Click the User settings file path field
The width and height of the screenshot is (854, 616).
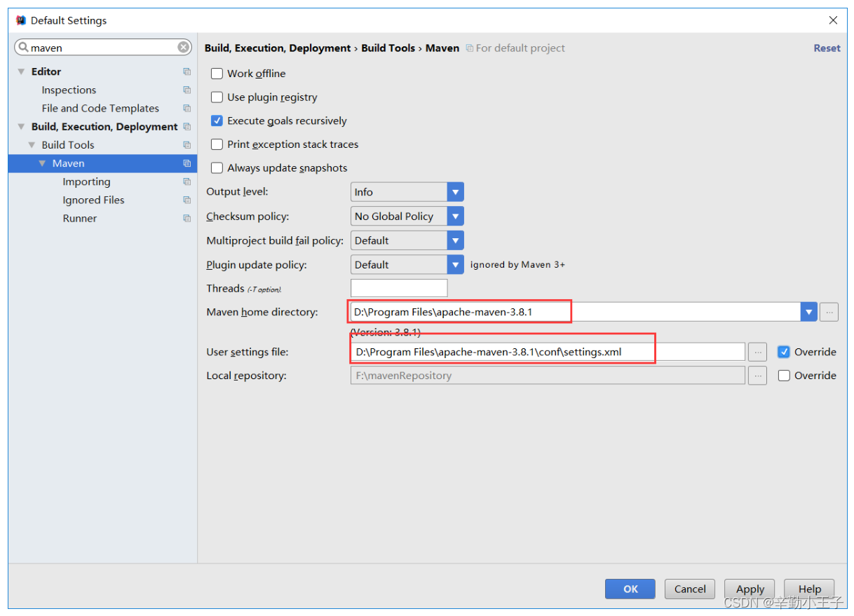pyautogui.click(x=548, y=352)
